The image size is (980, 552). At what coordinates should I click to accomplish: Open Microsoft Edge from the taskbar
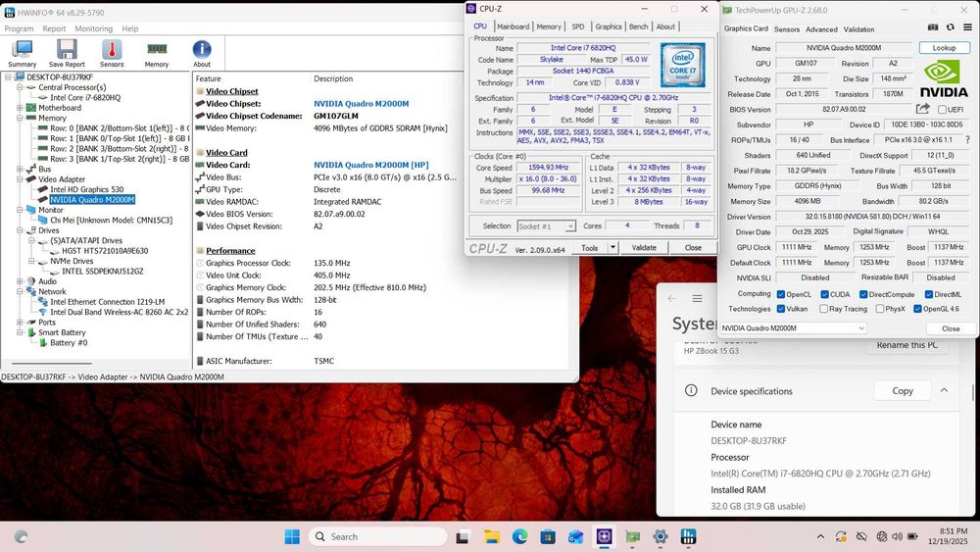coord(519,536)
